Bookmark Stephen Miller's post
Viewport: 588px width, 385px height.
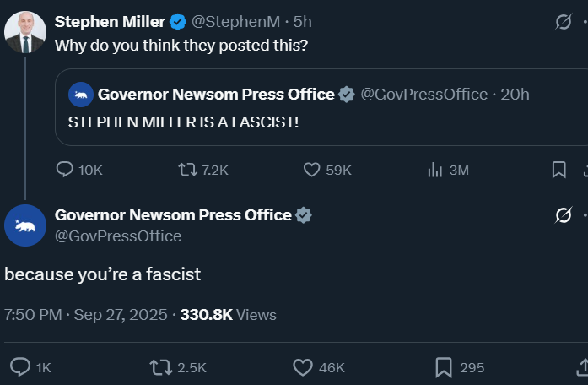(558, 170)
